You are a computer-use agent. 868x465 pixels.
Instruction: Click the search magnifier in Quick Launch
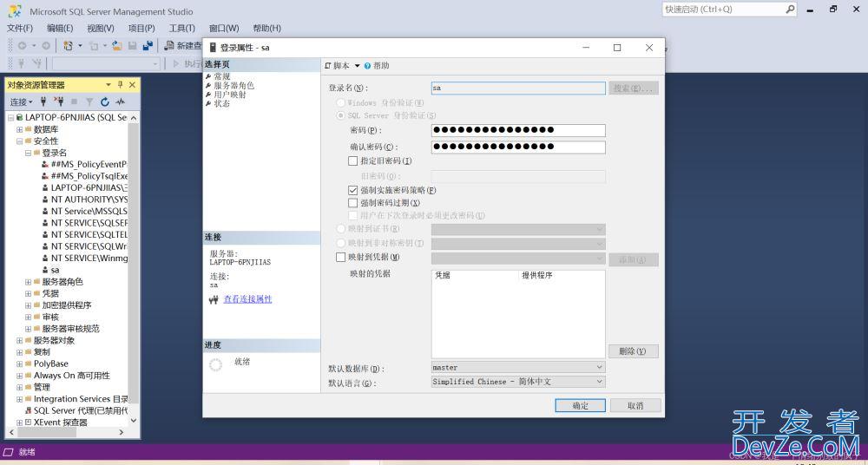(x=790, y=10)
